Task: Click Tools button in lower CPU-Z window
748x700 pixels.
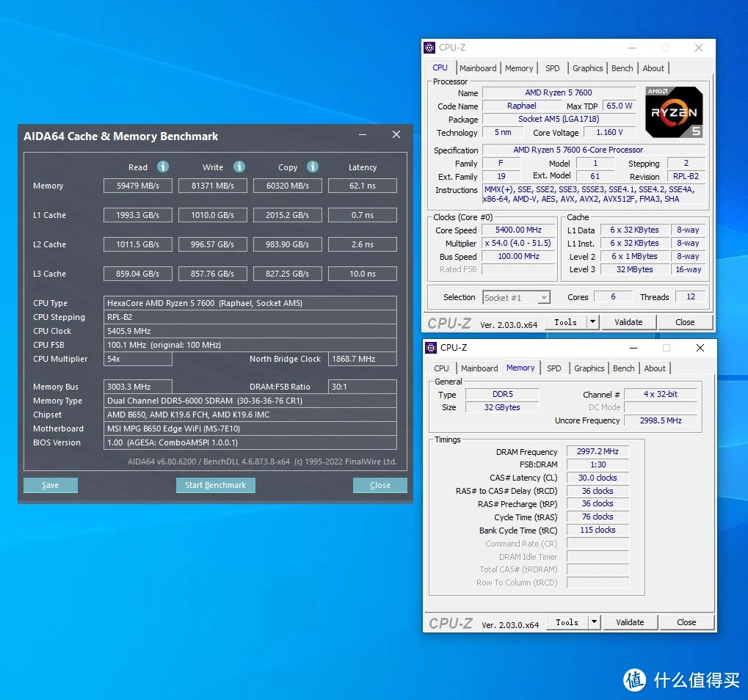Action: [567, 621]
